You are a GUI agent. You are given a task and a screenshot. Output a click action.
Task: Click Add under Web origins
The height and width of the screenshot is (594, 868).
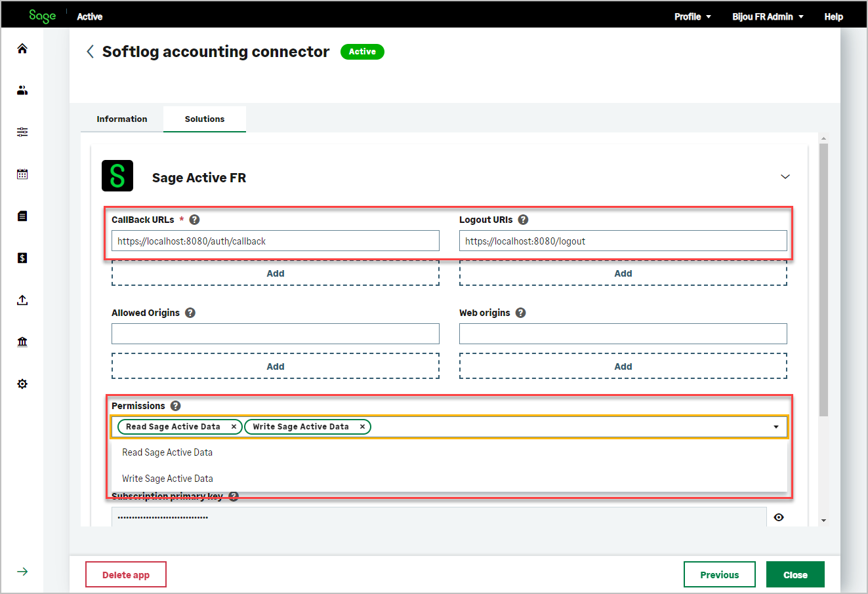click(x=623, y=366)
